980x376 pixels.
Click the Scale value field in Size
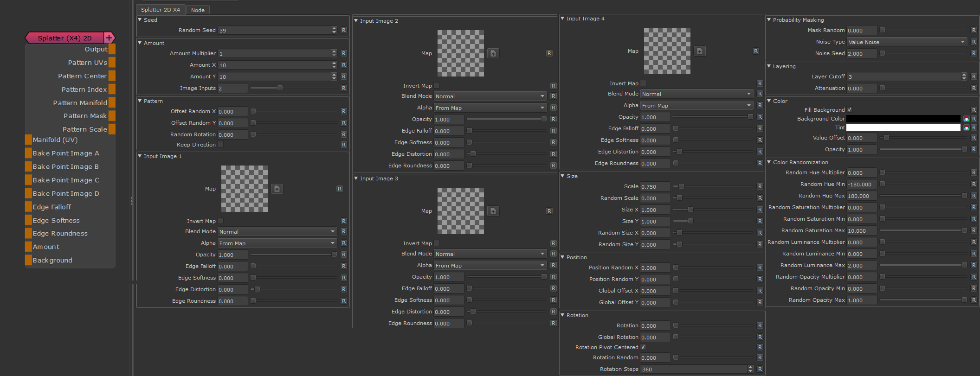point(655,186)
